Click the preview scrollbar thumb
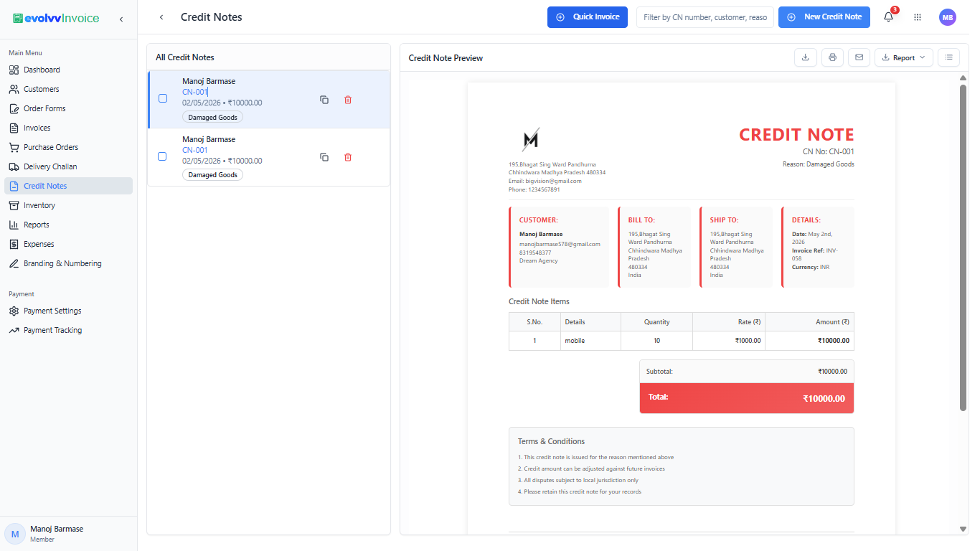980x551 pixels. pos(963,248)
